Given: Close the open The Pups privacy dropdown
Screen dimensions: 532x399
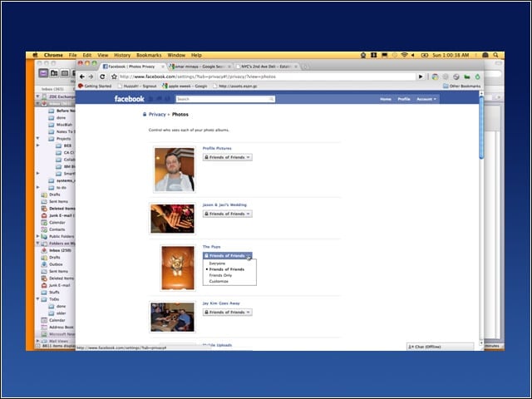Looking at the screenshot, I should click(227, 255).
